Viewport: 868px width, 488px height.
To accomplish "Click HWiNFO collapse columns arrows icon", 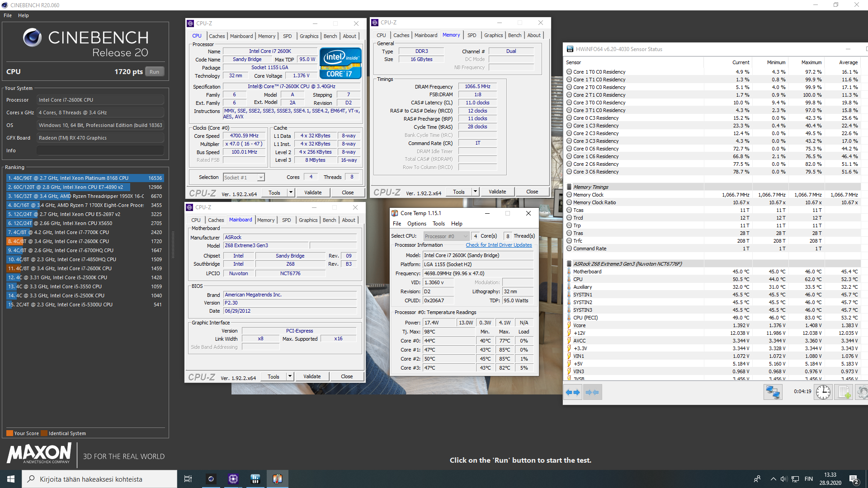I will (x=592, y=392).
